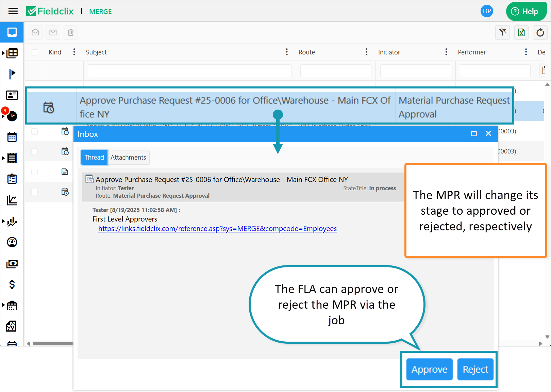Click the Help button
This screenshot has width=551, height=392.
point(526,12)
